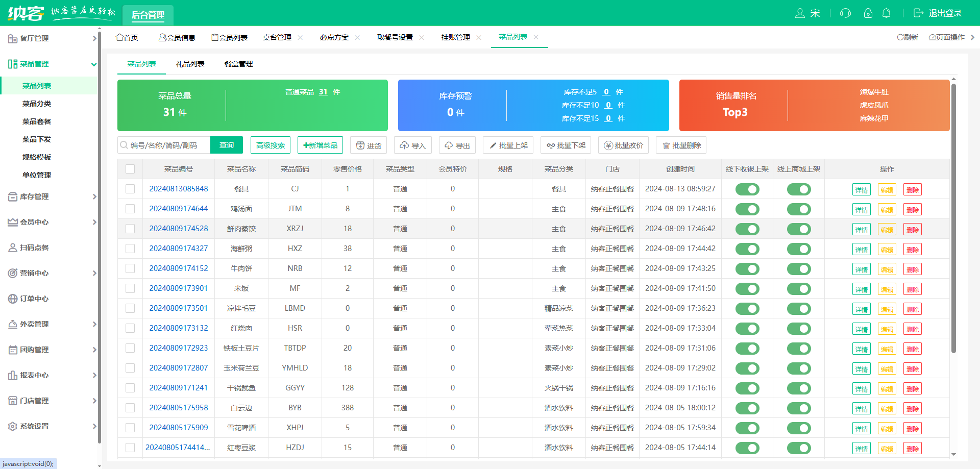
Task: Click the 导入 import icon
Action: pyautogui.click(x=413, y=145)
